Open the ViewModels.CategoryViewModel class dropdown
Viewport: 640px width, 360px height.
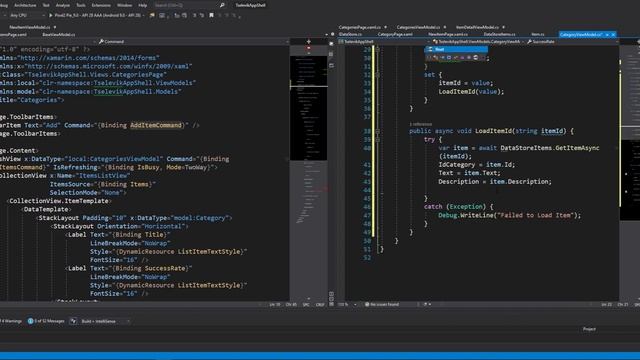pyautogui.click(x=477, y=42)
